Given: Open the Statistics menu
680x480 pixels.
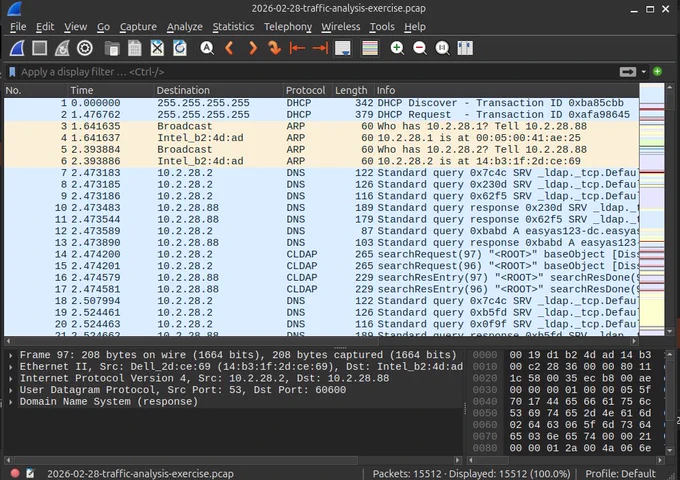Looking at the screenshot, I should point(233,26).
